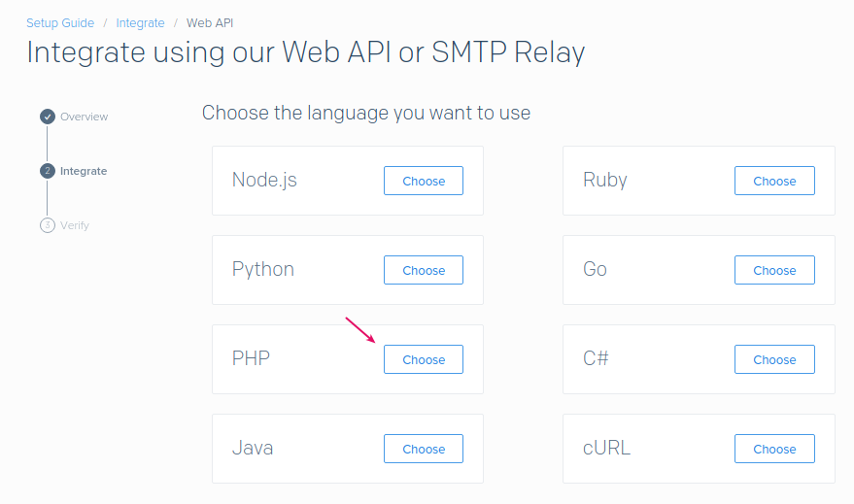Choose Python as the language
This screenshot has width=854, height=504.
[x=423, y=270]
